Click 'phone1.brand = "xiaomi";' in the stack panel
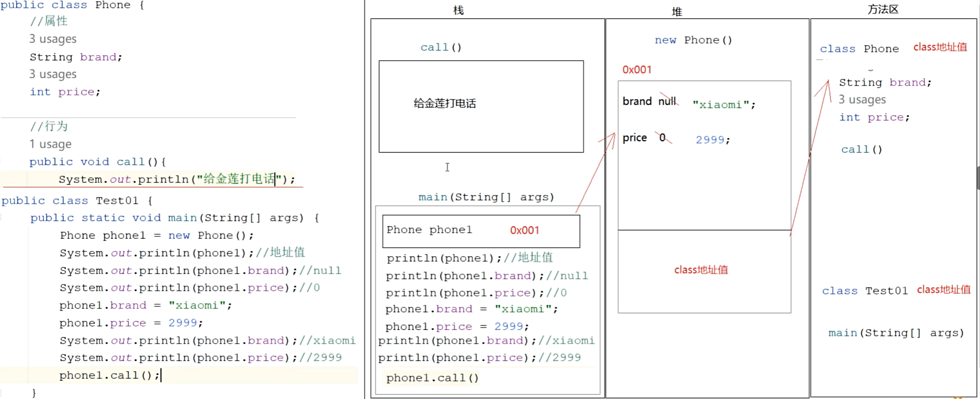Viewport: 980px width, 399px height. point(472,310)
